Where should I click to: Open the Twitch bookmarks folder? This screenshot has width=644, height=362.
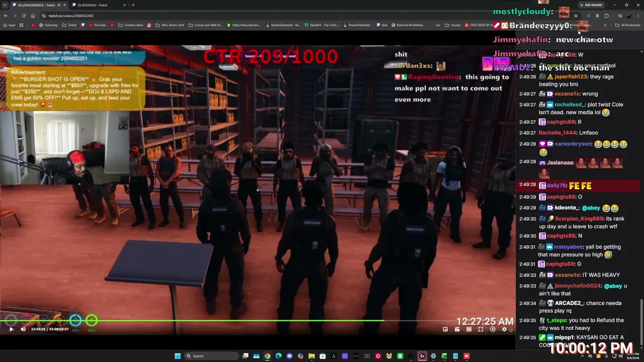(69, 25)
